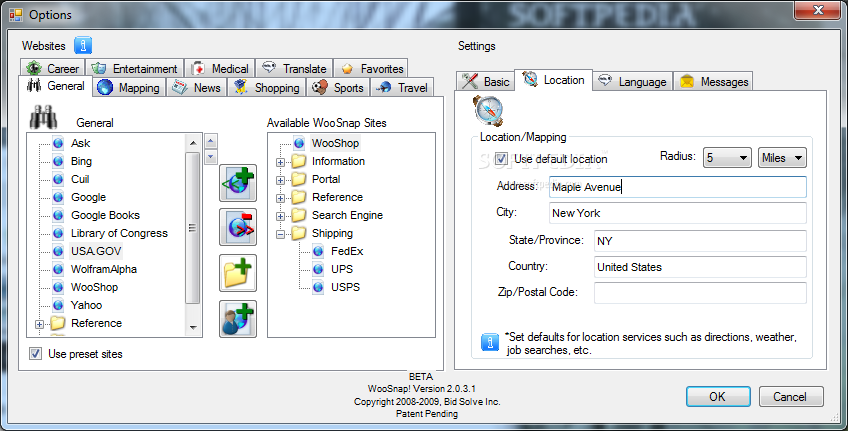Switch to the Shopping tab
848x431 pixels.
point(267,87)
